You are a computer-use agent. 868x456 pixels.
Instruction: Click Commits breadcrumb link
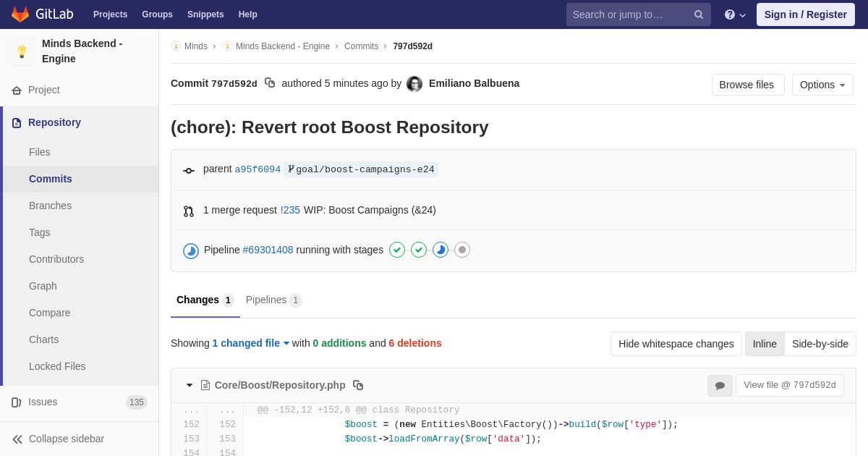[x=361, y=46]
